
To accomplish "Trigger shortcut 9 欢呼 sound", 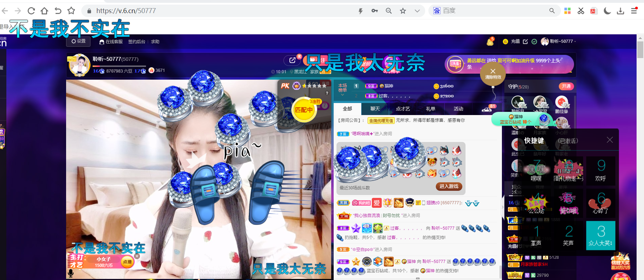I will (601, 171).
